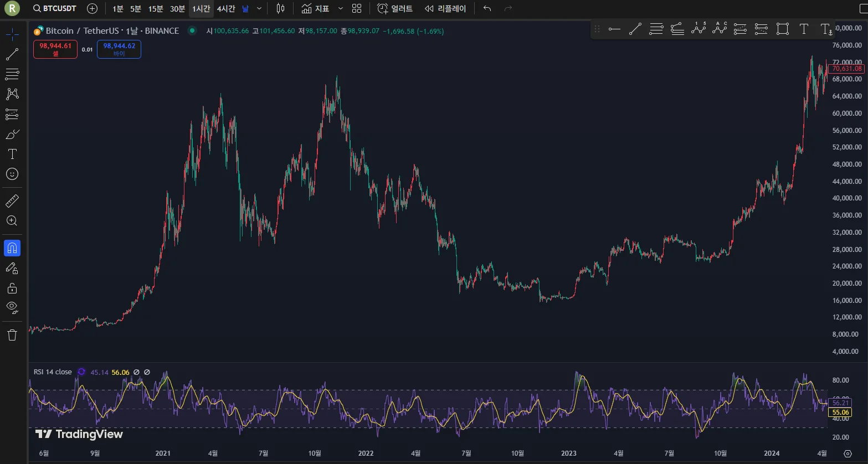Hide all drawings with the eye icon
Image resolution: width=868 pixels, height=464 pixels.
(x=12, y=307)
